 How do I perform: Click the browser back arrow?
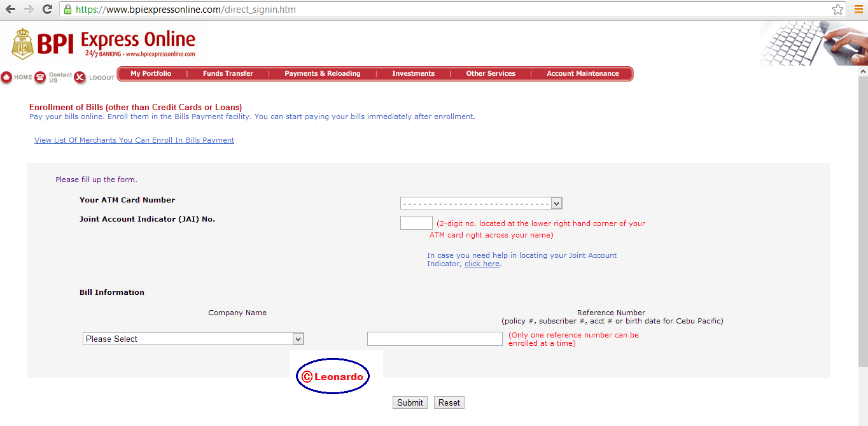[x=11, y=10]
